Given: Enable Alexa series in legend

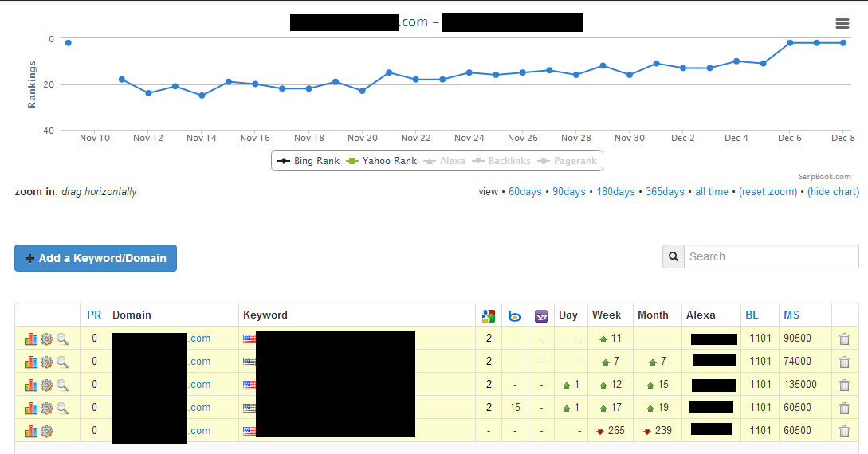Looking at the screenshot, I should point(445,161).
